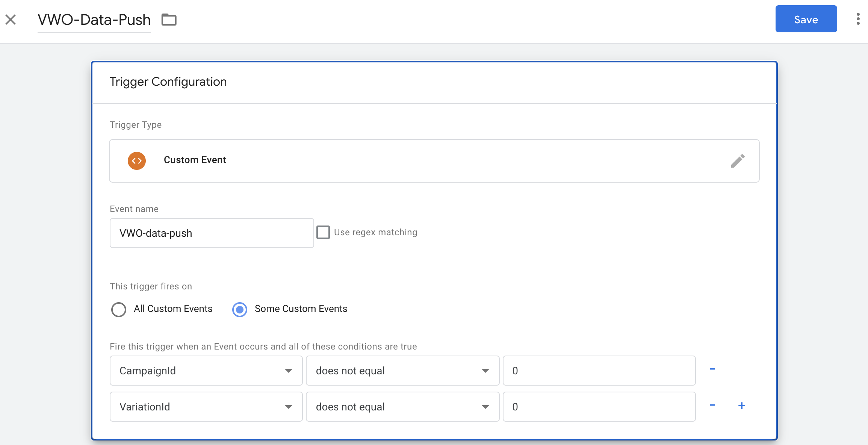This screenshot has width=868, height=445.
Task: Enable Use regex matching checkbox
Action: point(323,232)
